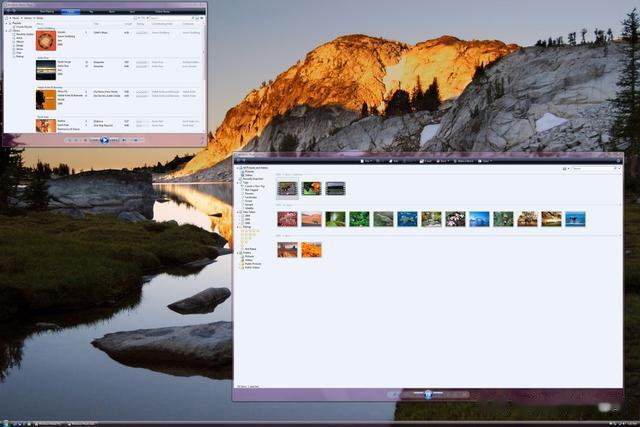Click the taskbar clock

(634, 424)
